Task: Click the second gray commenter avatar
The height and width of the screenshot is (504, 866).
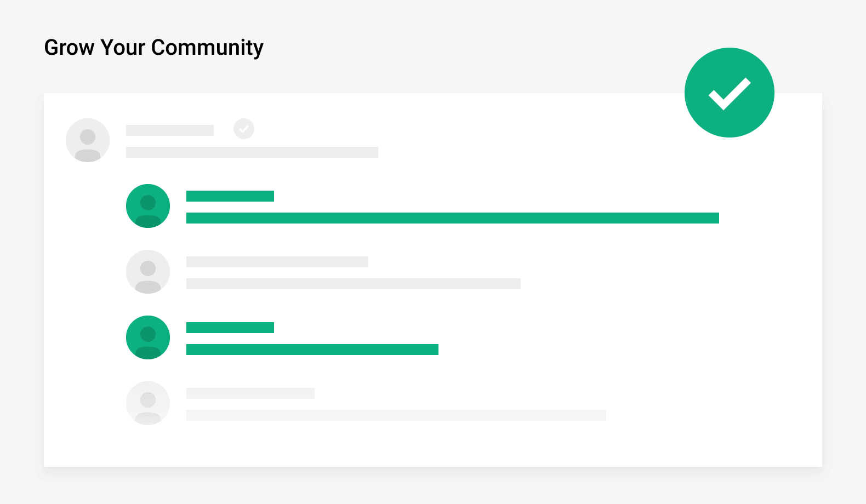Action: click(x=148, y=272)
